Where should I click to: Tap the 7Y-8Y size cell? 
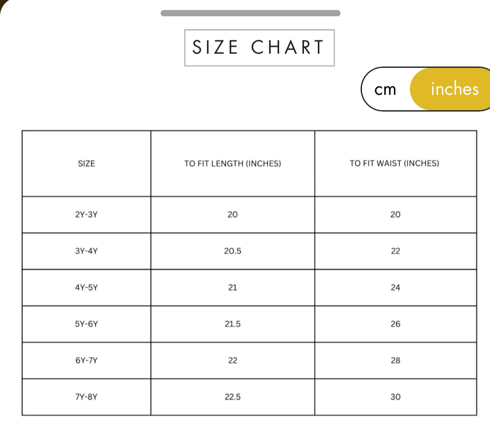(87, 397)
